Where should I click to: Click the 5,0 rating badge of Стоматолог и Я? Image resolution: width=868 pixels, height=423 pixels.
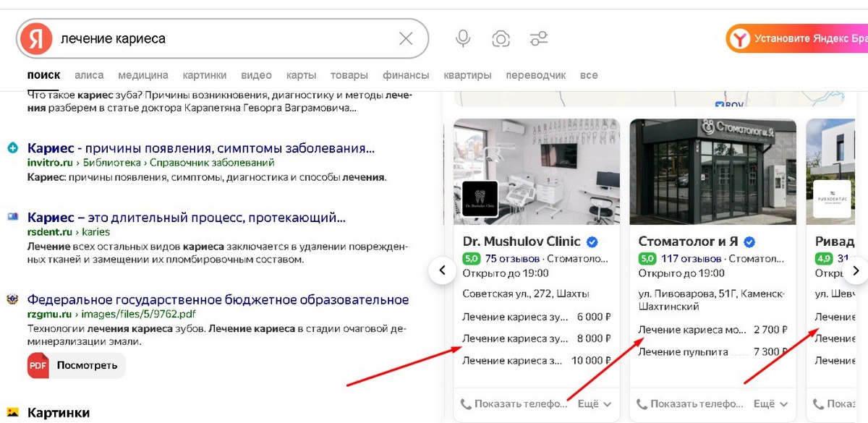(647, 258)
